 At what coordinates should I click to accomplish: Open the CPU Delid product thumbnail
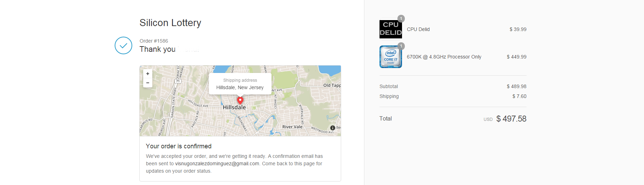click(391, 29)
